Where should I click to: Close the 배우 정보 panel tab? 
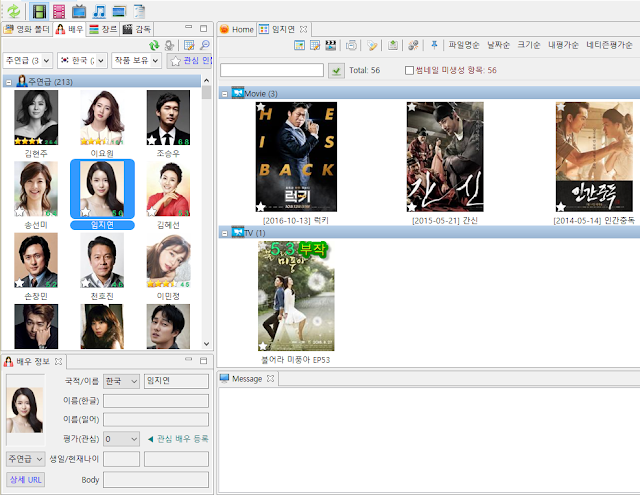58,362
